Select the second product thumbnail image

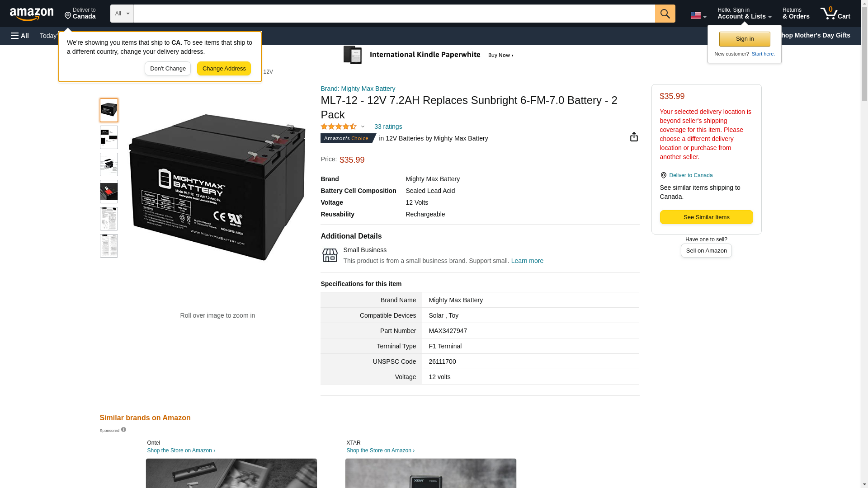pyautogui.click(x=109, y=137)
